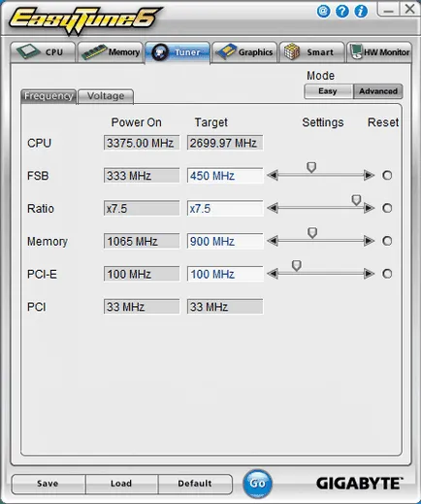The width and height of the screenshot is (421, 504).
Task: Reset the Memory setting radio button
Action: pyautogui.click(x=387, y=241)
